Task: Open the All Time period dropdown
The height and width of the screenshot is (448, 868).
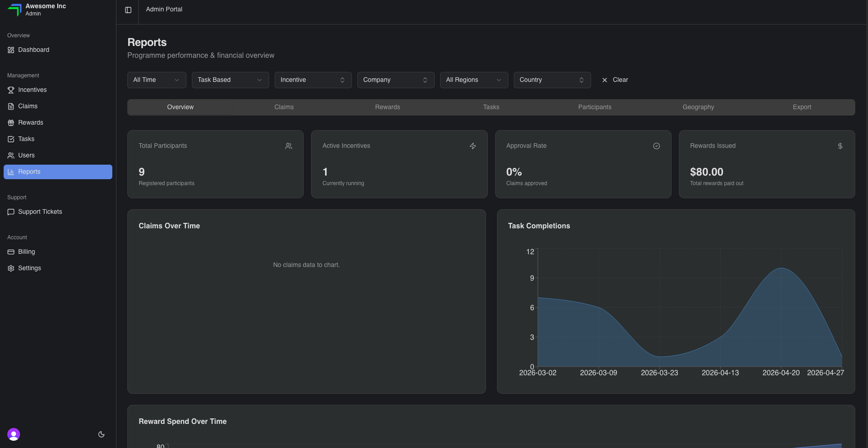Action: coord(157,80)
